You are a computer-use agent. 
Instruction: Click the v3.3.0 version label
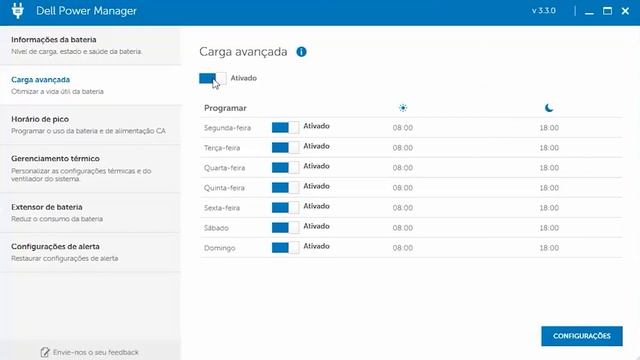pos(544,11)
